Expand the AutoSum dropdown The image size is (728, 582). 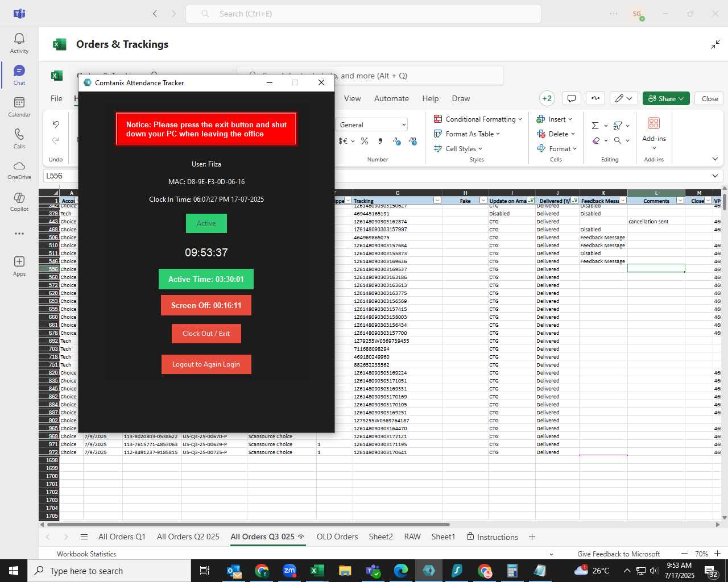click(606, 126)
